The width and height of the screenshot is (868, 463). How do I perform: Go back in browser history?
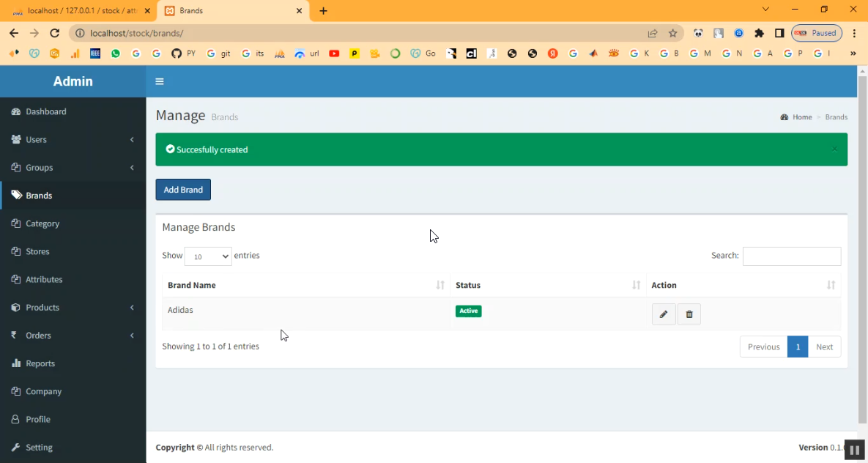(x=14, y=33)
